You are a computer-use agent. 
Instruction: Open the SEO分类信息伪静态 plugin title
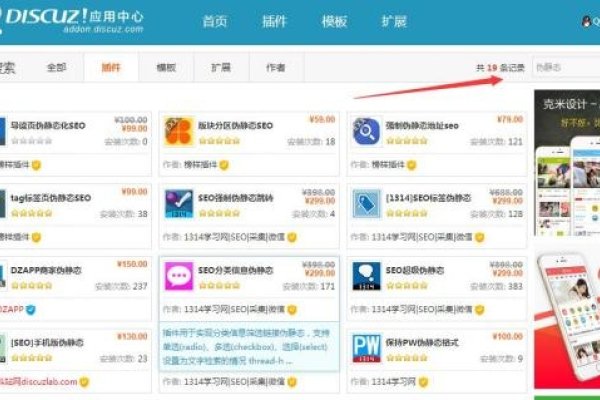click(236, 270)
